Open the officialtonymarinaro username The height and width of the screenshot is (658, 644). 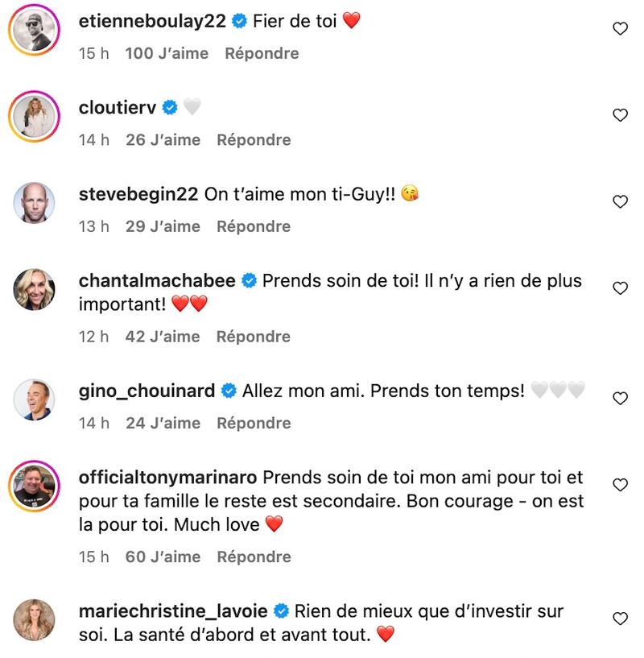167,477
